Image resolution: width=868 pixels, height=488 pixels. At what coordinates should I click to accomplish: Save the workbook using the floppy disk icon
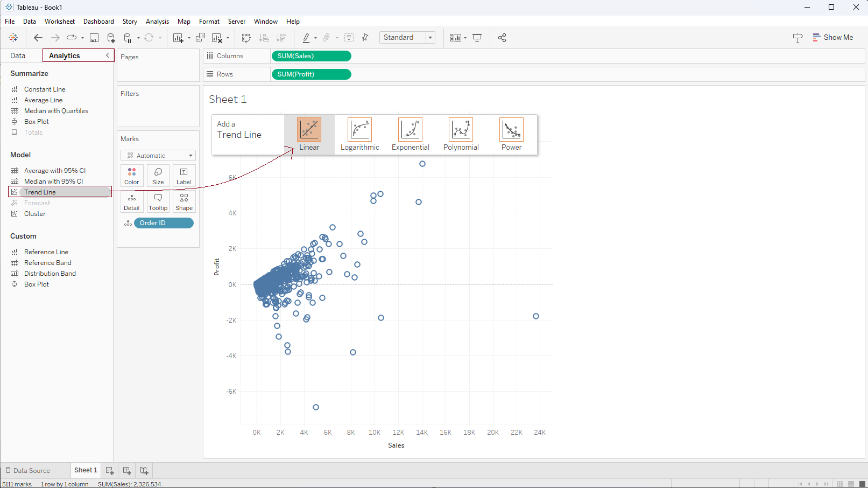pyautogui.click(x=94, y=38)
